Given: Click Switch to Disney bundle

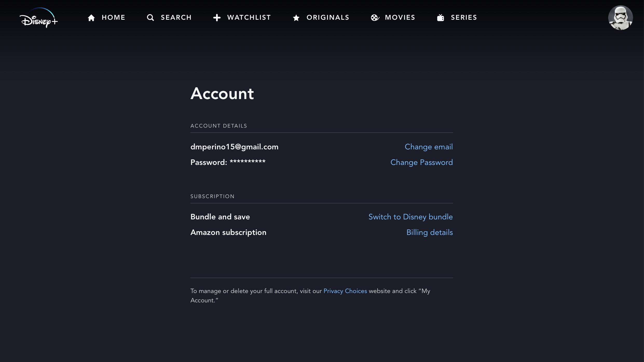Looking at the screenshot, I should point(410,217).
